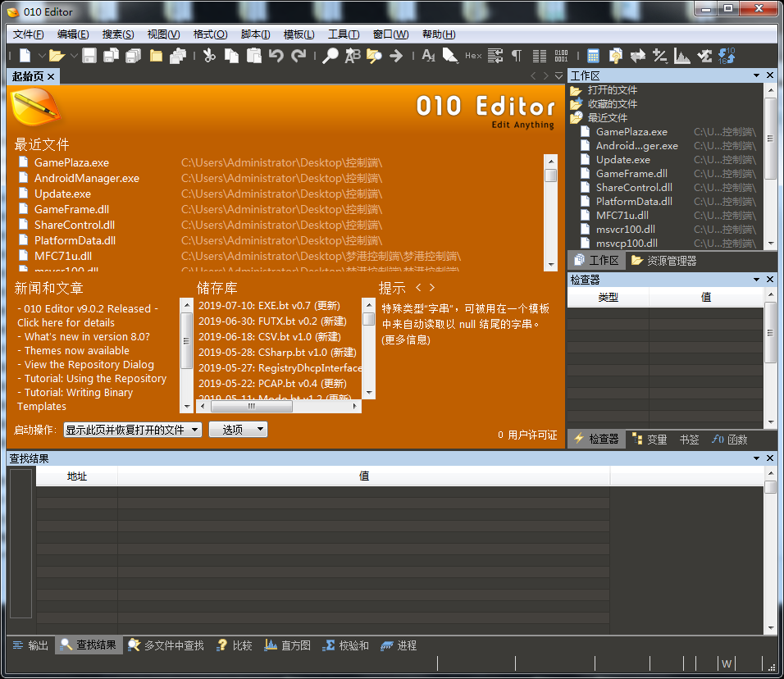Click the Find magnifier icon
Screen dimensions: 784x679
point(330,56)
